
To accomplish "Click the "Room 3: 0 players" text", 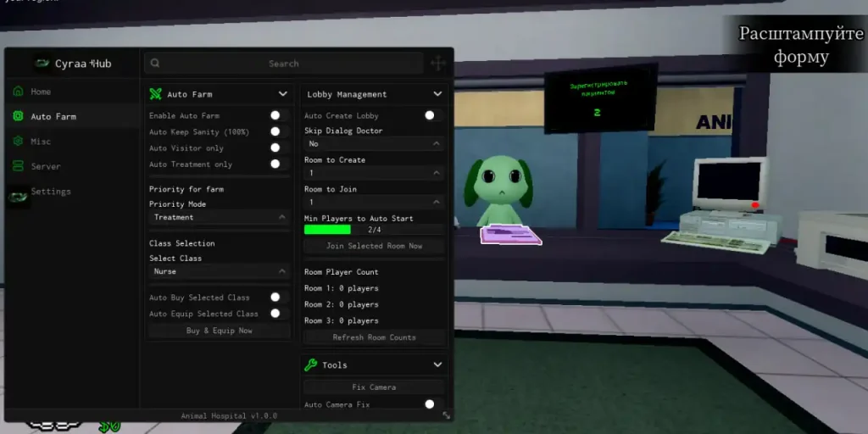I will [x=342, y=320].
